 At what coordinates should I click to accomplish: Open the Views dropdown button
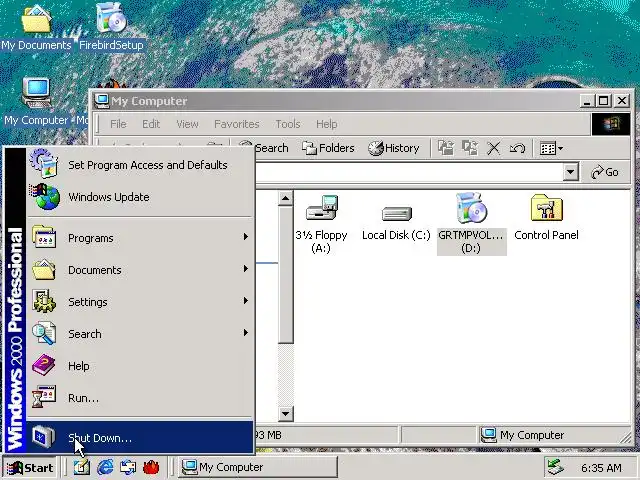[x=551, y=148]
